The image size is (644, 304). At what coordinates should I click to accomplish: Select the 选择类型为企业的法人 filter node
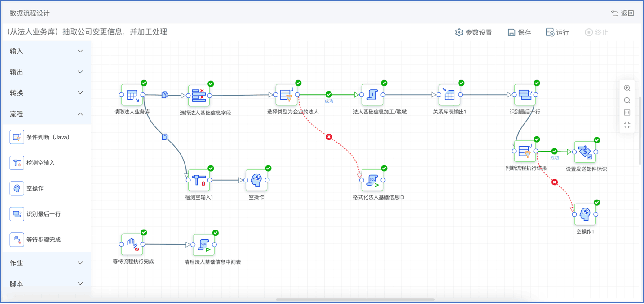click(287, 95)
